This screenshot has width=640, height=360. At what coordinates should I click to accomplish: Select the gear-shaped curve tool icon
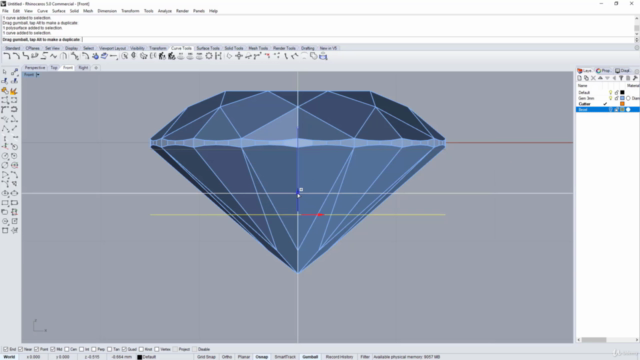(x=209, y=56)
